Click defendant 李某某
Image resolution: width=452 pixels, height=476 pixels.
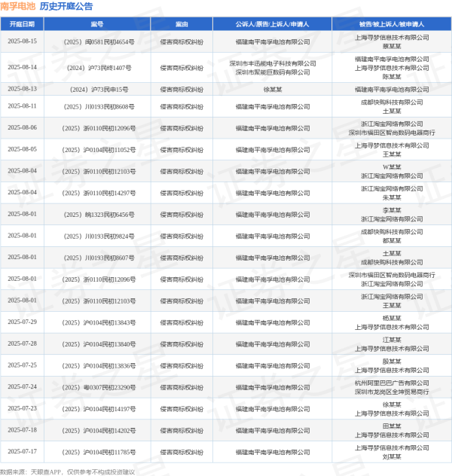[x=392, y=210]
